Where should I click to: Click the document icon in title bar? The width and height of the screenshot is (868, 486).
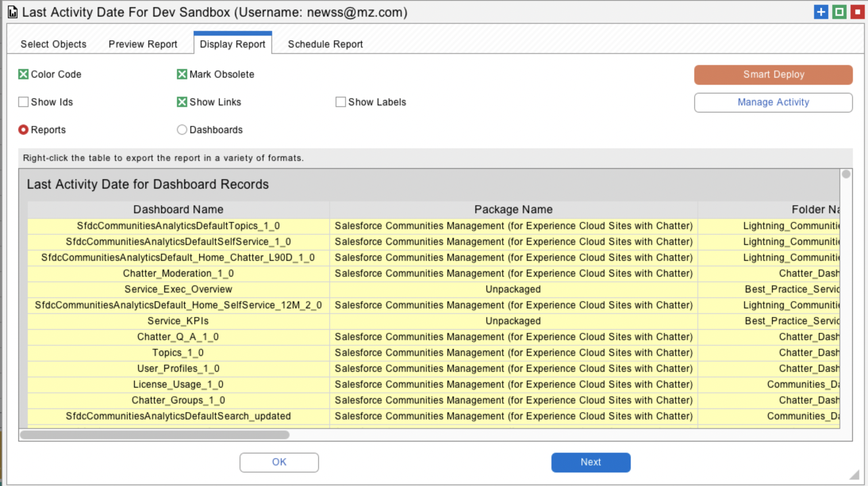13,12
